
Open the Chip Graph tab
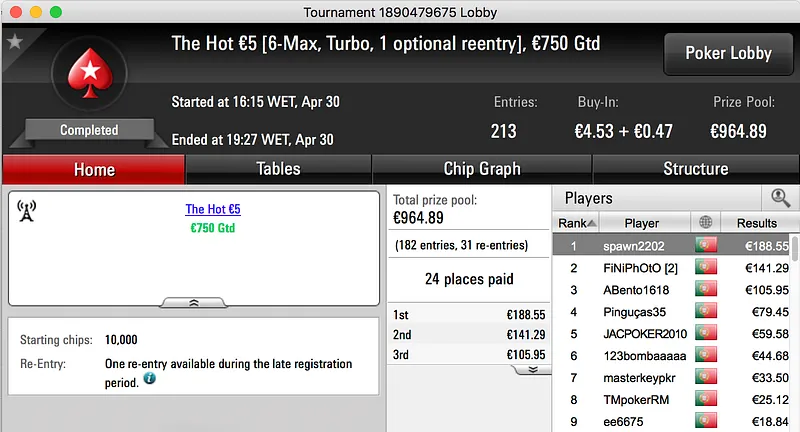pyautogui.click(x=482, y=169)
